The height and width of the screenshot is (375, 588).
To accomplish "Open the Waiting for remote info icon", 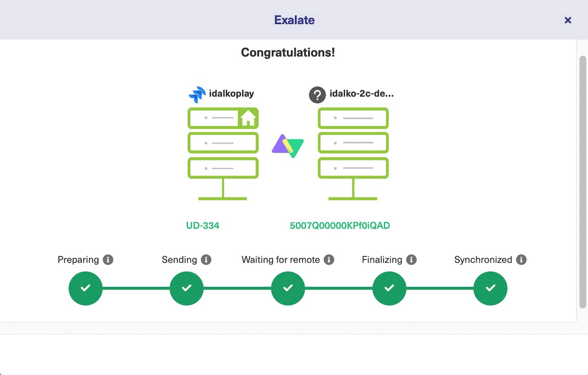I will [x=329, y=259].
